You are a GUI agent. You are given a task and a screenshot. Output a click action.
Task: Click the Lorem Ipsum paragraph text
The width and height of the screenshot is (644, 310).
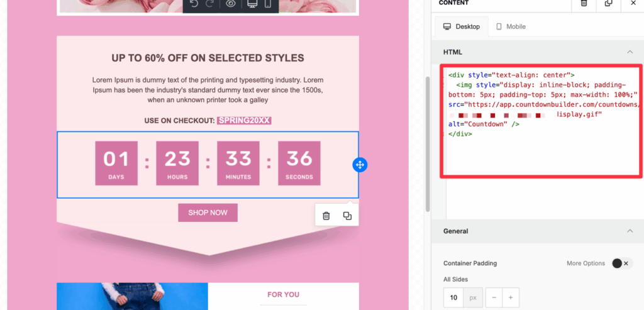click(208, 90)
